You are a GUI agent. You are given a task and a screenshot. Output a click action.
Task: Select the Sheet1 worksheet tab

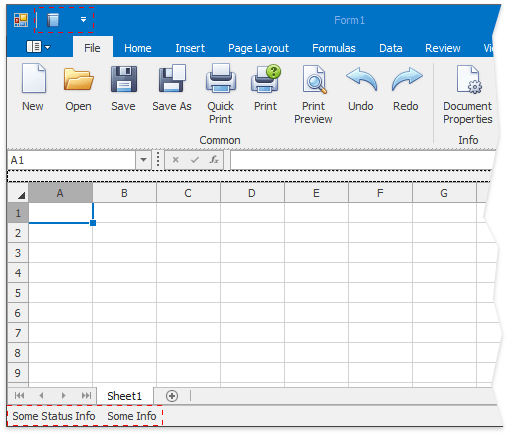(x=125, y=396)
